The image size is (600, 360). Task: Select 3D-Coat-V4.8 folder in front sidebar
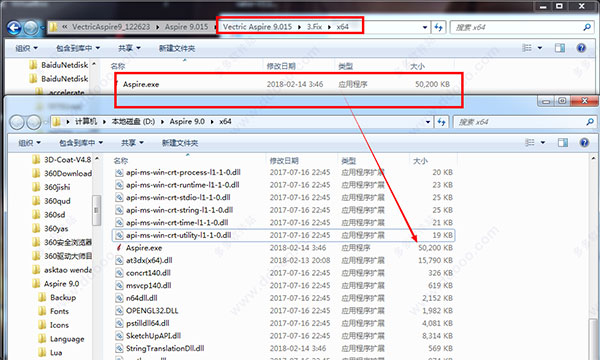(x=63, y=160)
